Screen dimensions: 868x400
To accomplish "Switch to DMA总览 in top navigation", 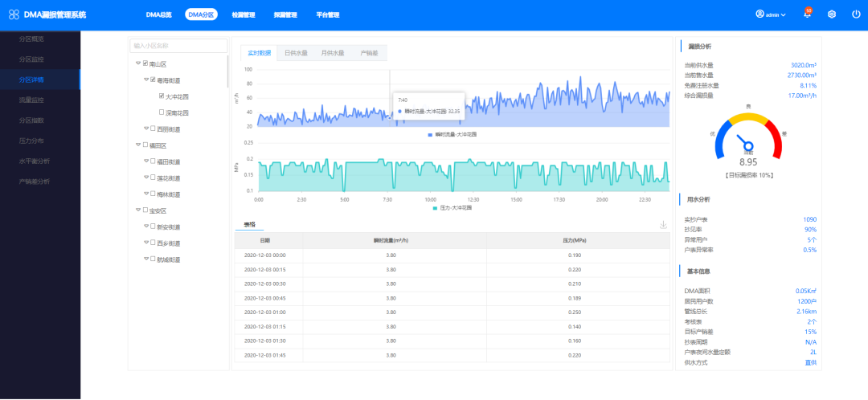I will (159, 15).
